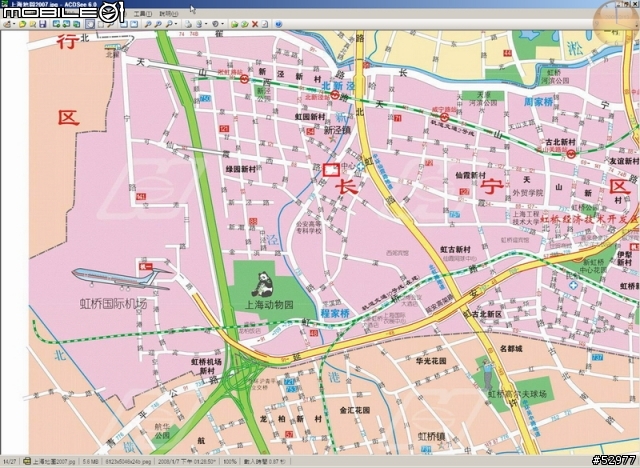Open the zoom level dropdown arrow

click(176, 24)
